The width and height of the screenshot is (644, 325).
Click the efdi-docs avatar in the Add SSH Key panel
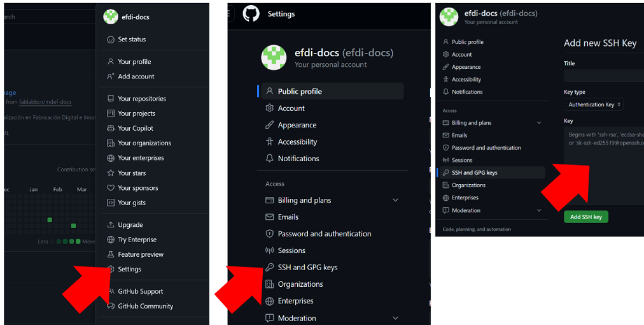(x=449, y=17)
